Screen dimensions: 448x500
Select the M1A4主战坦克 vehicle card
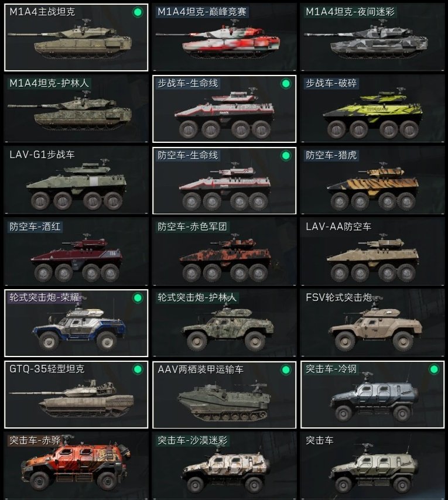(x=76, y=37)
